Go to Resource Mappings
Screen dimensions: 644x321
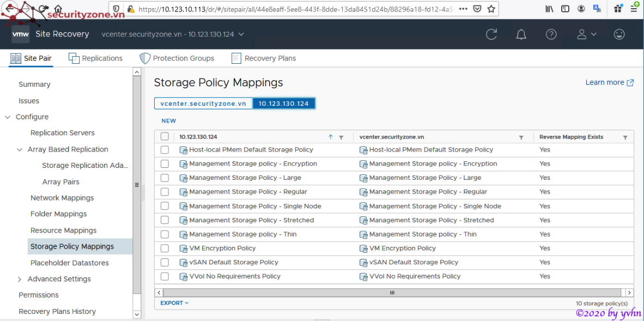[x=63, y=231]
